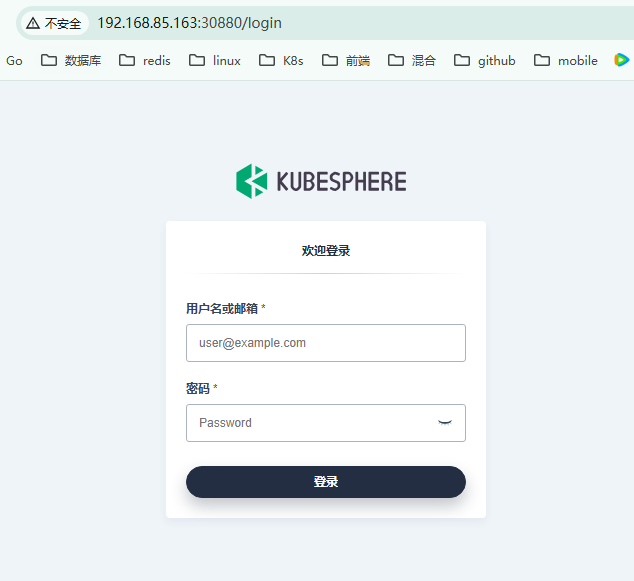The image size is (634, 581).
Task: Click the KubeSphere logo
Action: (x=321, y=181)
